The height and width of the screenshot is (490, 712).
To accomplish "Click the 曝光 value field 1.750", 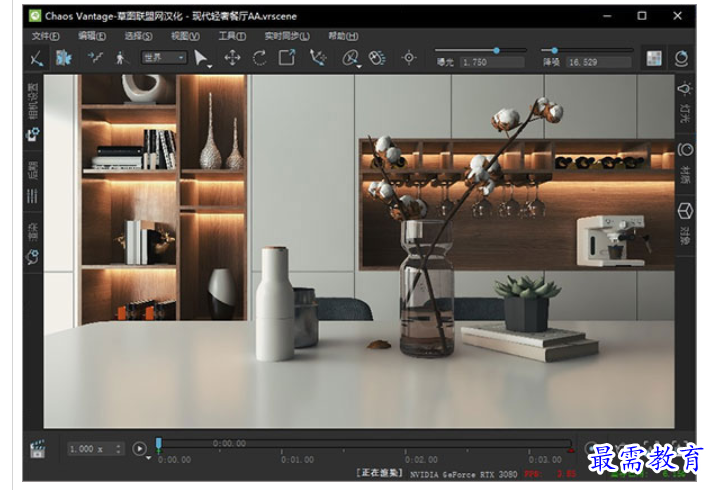I will (x=493, y=62).
